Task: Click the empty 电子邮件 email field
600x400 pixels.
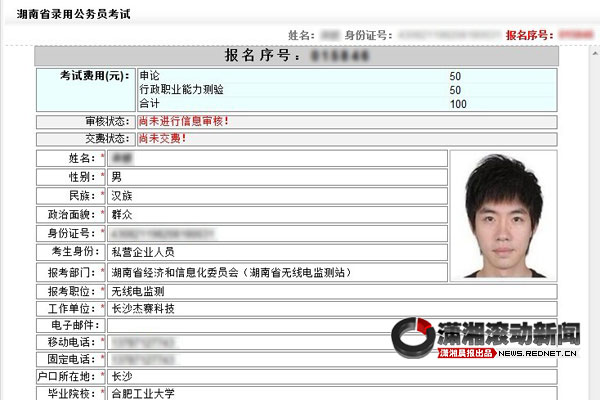Action: coord(250,325)
